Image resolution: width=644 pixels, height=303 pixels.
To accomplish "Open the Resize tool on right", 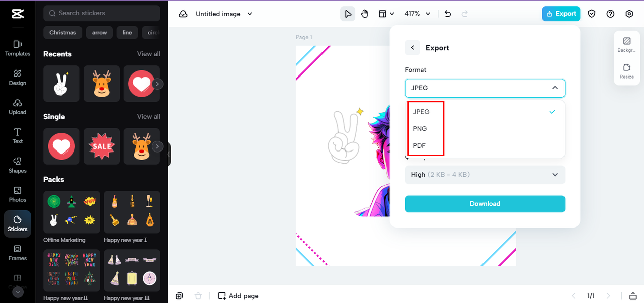I will pyautogui.click(x=627, y=71).
